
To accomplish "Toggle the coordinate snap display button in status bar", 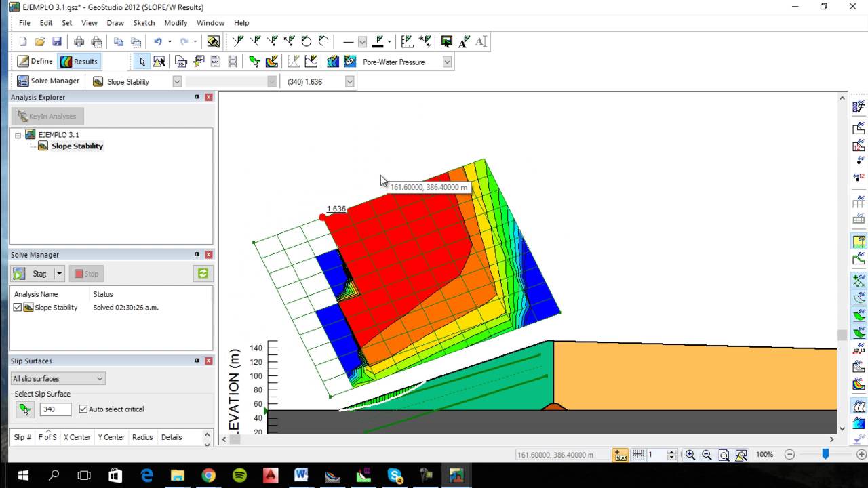I will coord(620,455).
